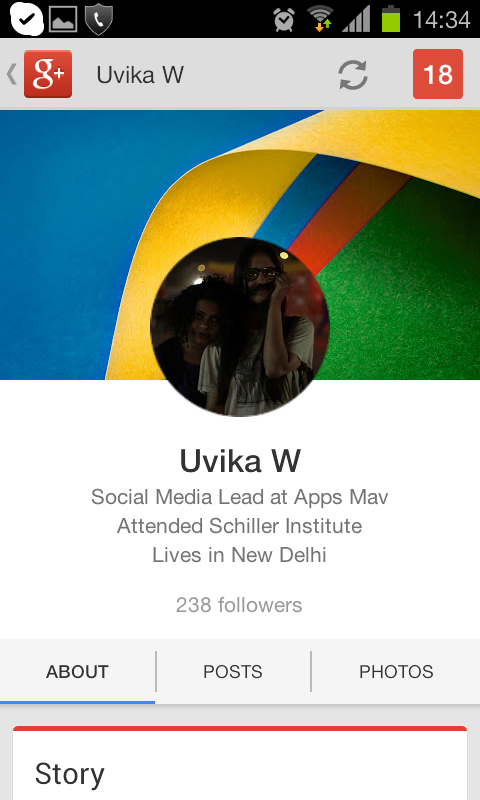Tap the back chevron beside the Google+ logo

tap(12, 74)
